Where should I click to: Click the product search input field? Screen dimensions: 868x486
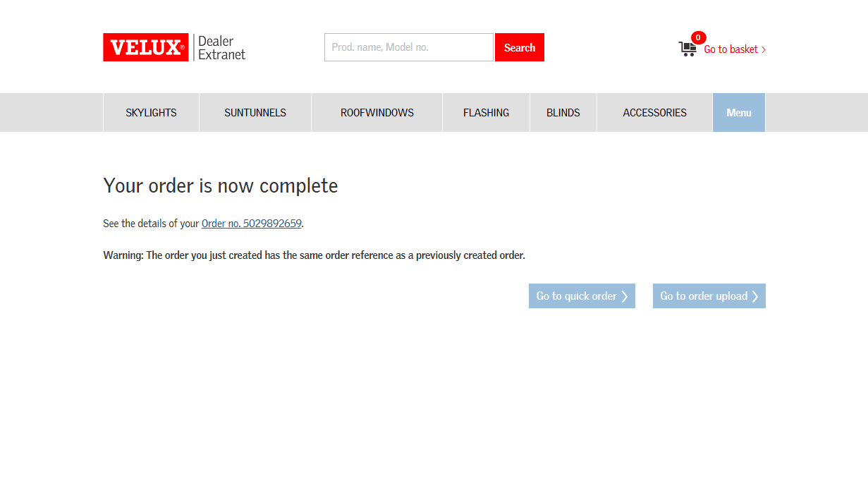(409, 47)
